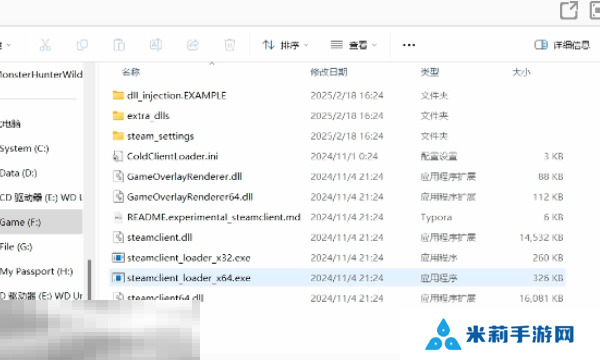
Task: Click the steamclient.dll file name
Action: (160, 237)
